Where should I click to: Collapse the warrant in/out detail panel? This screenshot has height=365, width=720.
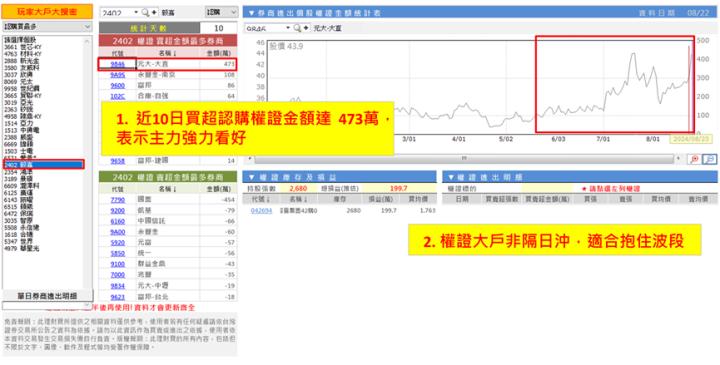pyautogui.click(x=451, y=177)
